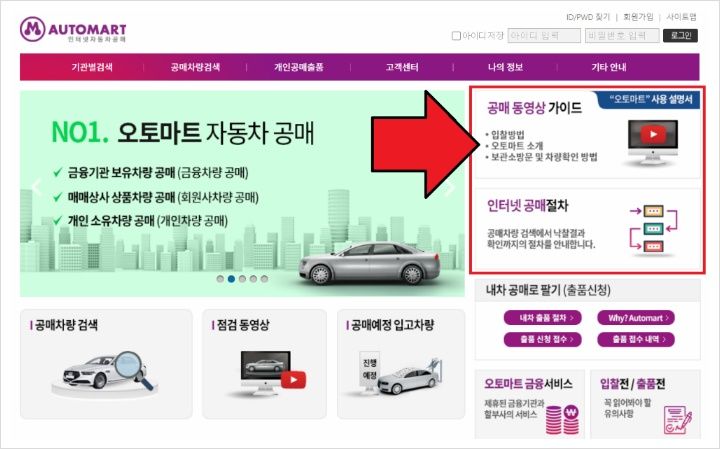Click the 오토마트 소개 guide item

tap(514, 146)
